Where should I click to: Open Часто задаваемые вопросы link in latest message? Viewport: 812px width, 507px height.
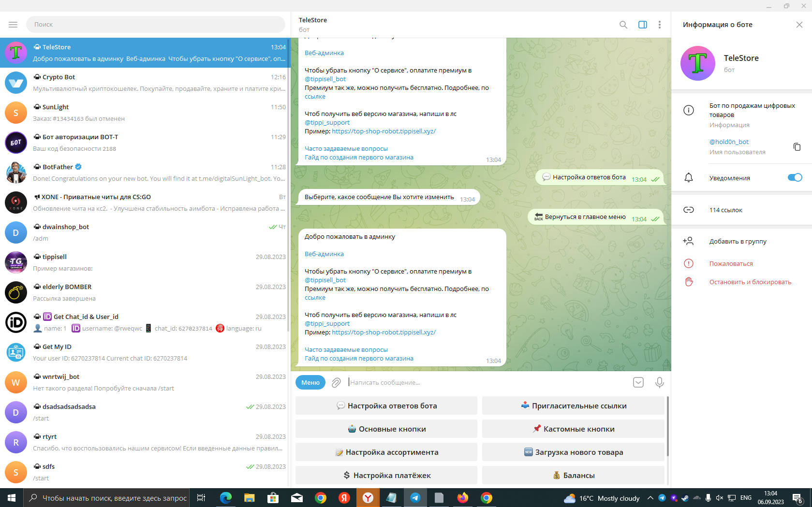[346, 349]
